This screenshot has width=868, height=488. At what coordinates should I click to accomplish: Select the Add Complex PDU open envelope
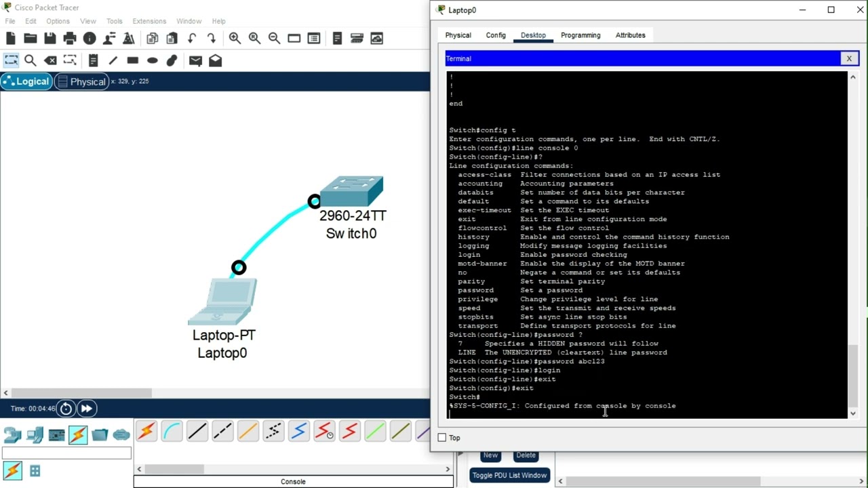point(216,60)
